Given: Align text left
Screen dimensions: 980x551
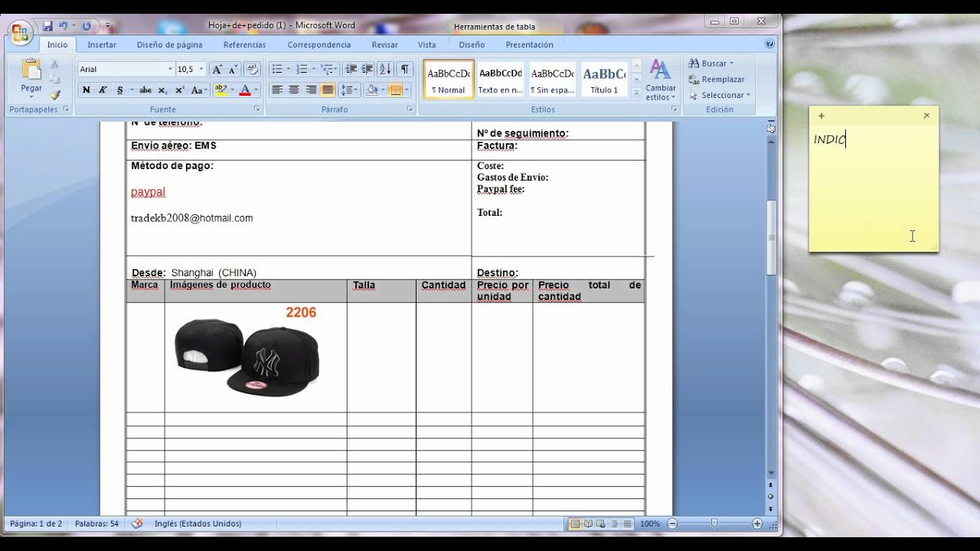Looking at the screenshot, I should [x=277, y=90].
